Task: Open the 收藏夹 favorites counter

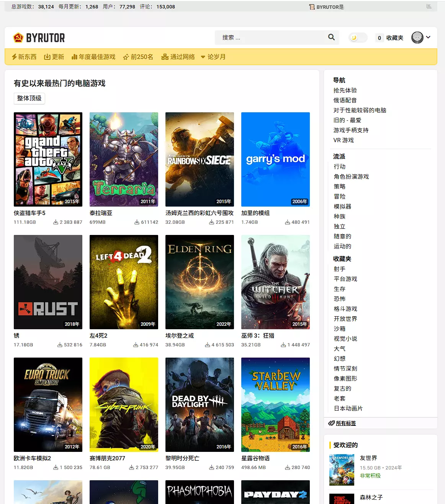Action: coord(390,38)
